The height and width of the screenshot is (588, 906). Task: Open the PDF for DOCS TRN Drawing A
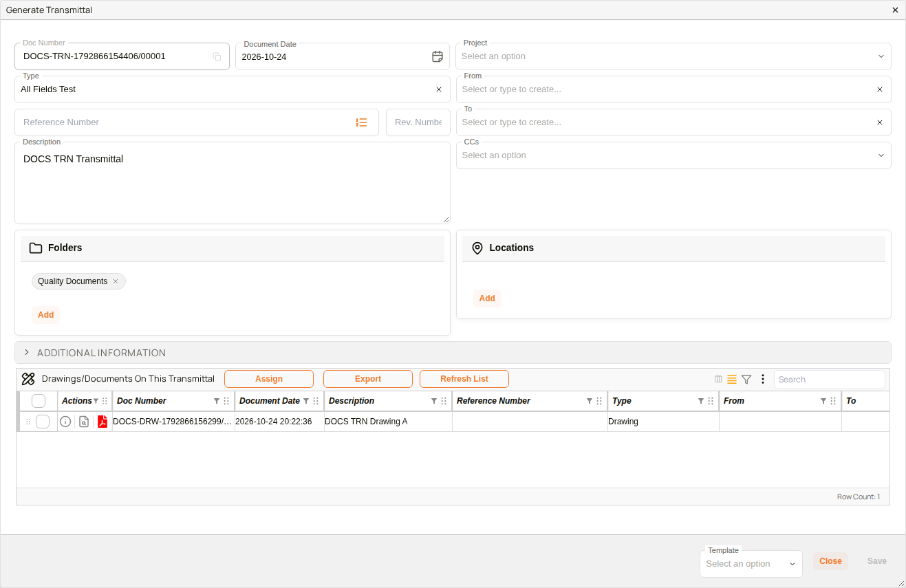[103, 422]
